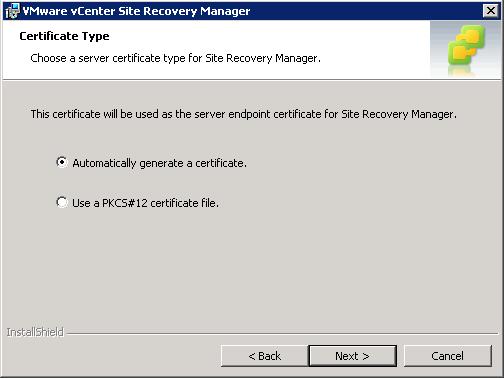The image size is (504, 378).
Task: Click the server endpoint certificate description text
Action: point(244,114)
